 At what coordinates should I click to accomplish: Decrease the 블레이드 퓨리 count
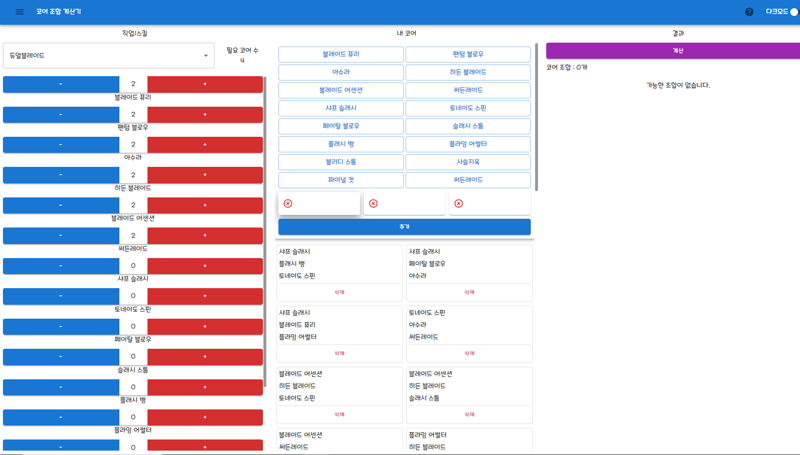61,84
